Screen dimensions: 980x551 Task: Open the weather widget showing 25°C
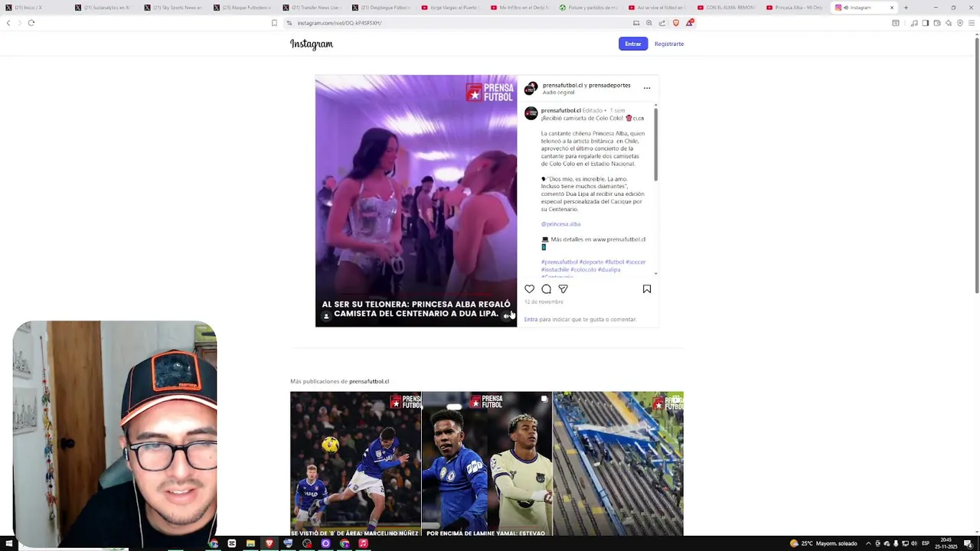coord(824,543)
